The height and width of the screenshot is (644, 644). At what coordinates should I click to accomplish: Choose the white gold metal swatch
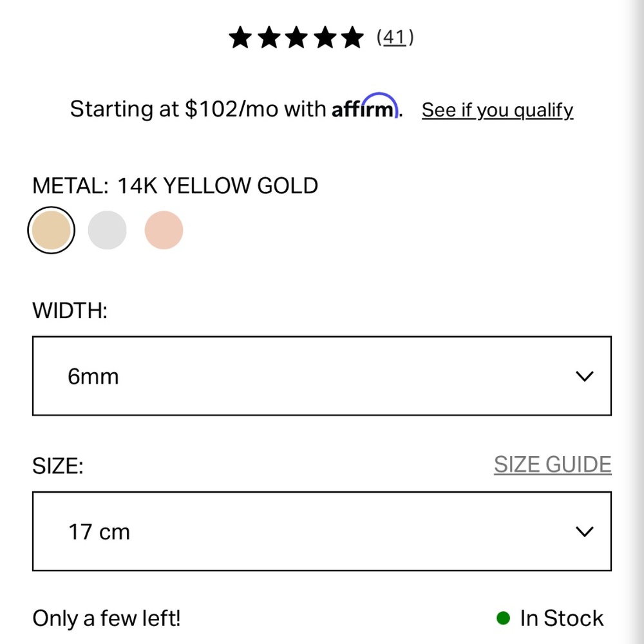point(108,230)
